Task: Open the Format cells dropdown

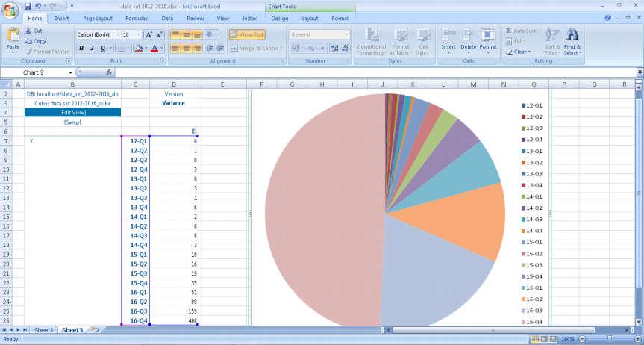Action: point(488,52)
